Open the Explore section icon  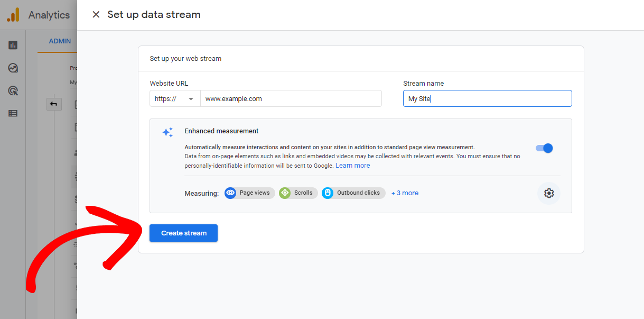coord(13,68)
